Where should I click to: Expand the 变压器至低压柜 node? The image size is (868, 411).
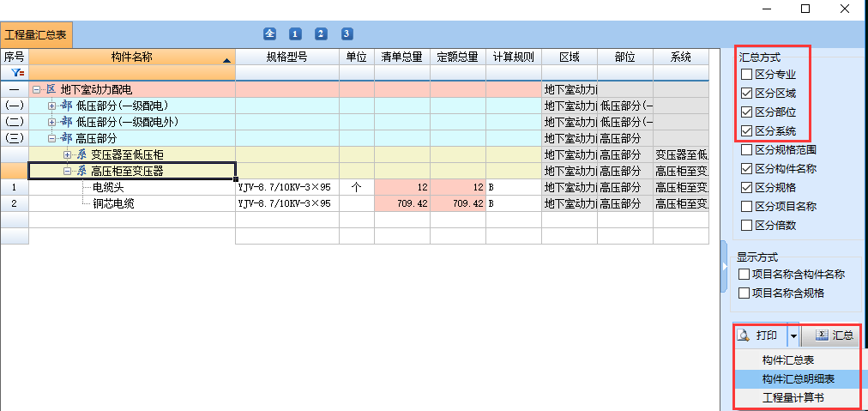coord(68,155)
